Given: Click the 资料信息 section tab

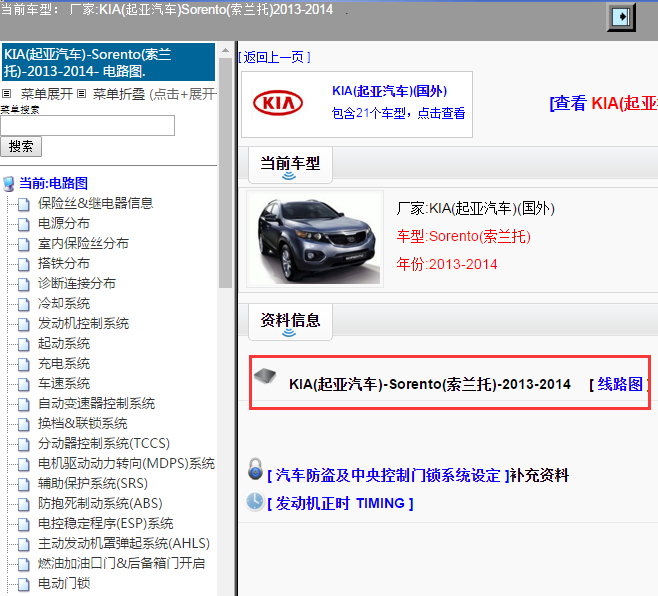Looking at the screenshot, I should pyautogui.click(x=290, y=322).
